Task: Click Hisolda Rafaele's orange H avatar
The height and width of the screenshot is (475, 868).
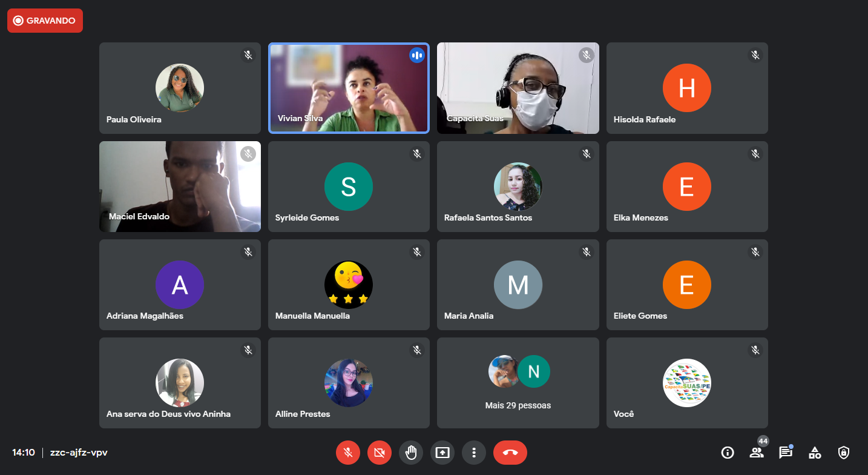Action: coord(686,88)
